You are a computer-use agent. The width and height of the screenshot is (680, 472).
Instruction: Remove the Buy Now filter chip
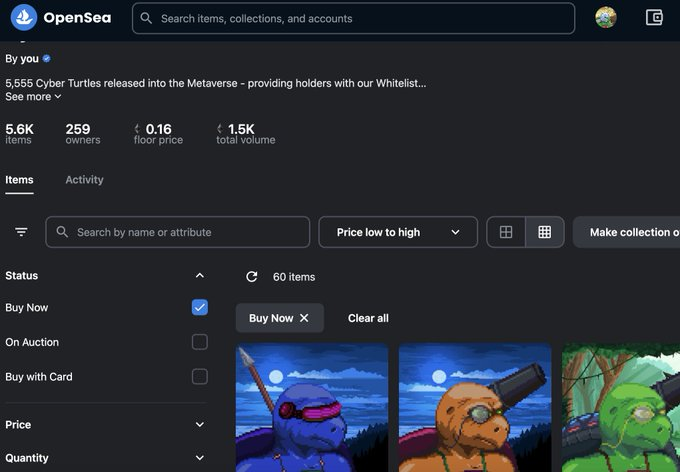(x=304, y=318)
